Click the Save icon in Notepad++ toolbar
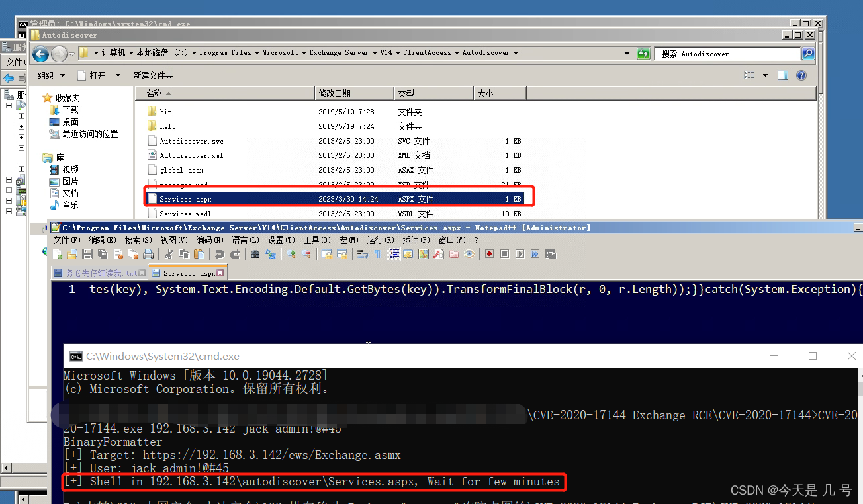Screen dimensions: 863x504 pyautogui.click(x=87, y=254)
